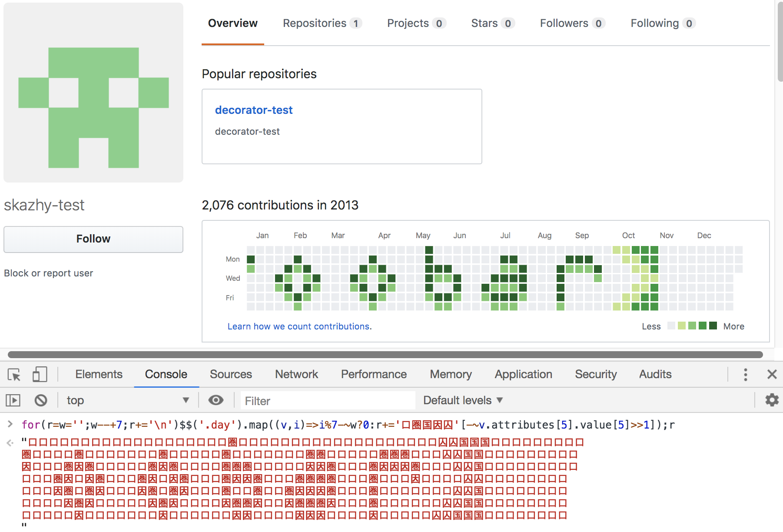Open the Network tab in DevTools
Screen dimensions: 783x532
(296, 375)
